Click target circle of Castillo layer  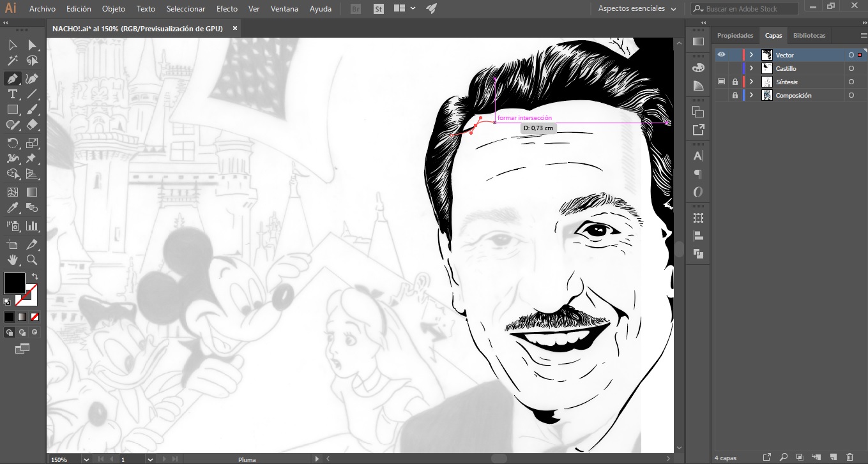pos(851,68)
